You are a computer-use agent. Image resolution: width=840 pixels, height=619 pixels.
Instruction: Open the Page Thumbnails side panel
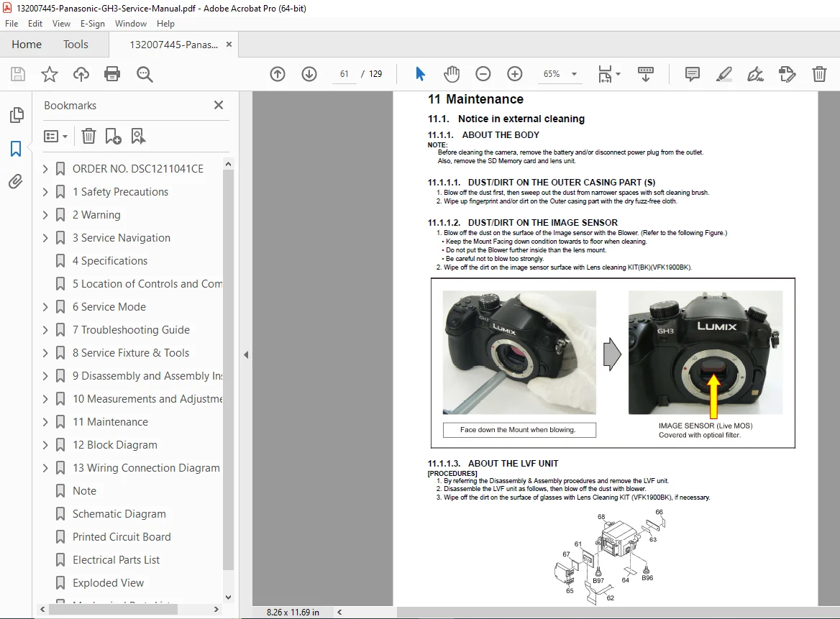pos(17,114)
